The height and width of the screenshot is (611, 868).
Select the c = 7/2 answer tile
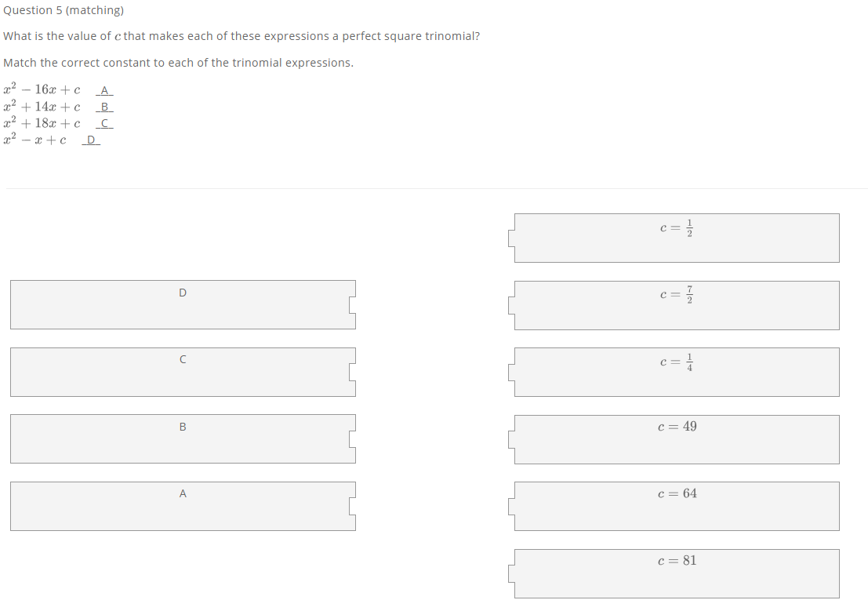point(676,304)
